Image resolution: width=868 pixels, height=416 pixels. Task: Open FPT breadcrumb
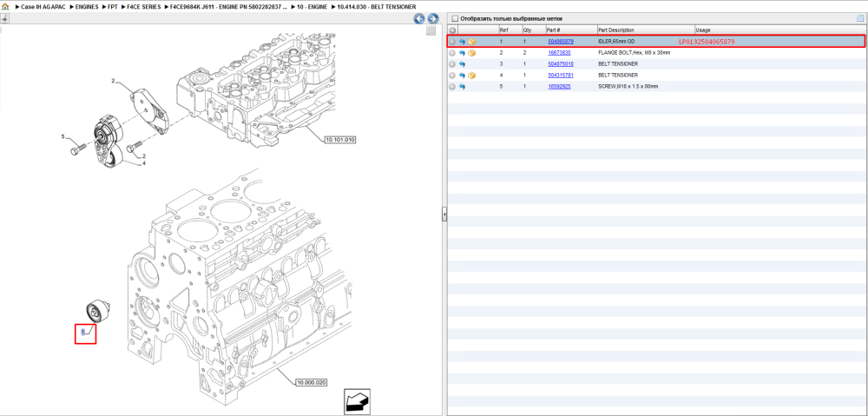(x=112, y=7)
